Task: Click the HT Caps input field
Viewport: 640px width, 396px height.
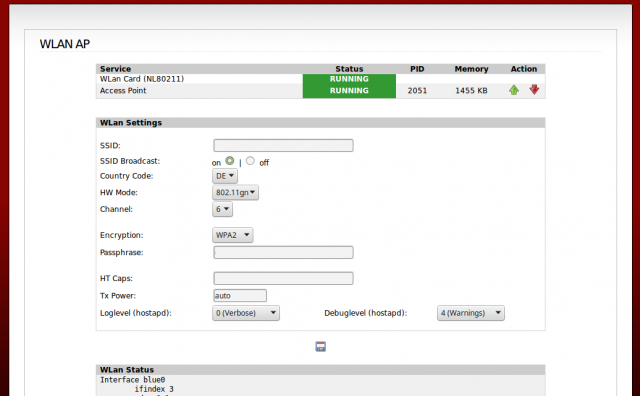Action: coord(283,278)
